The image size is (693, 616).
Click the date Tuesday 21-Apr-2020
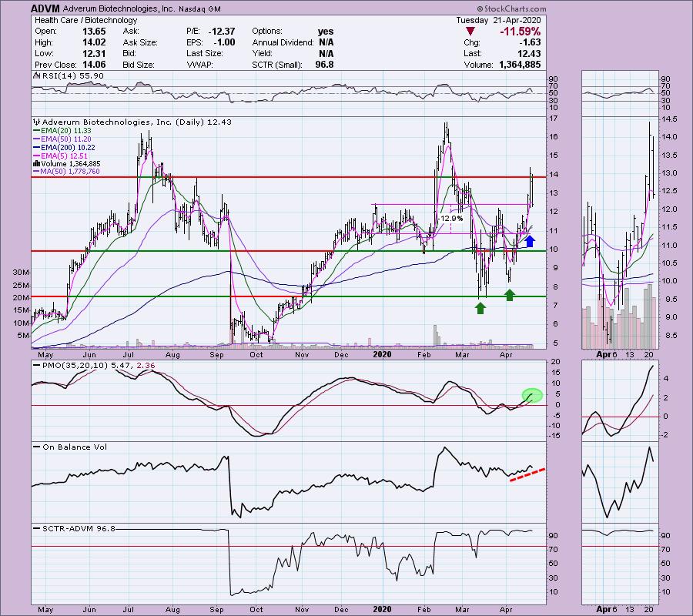tap(498, 20)
